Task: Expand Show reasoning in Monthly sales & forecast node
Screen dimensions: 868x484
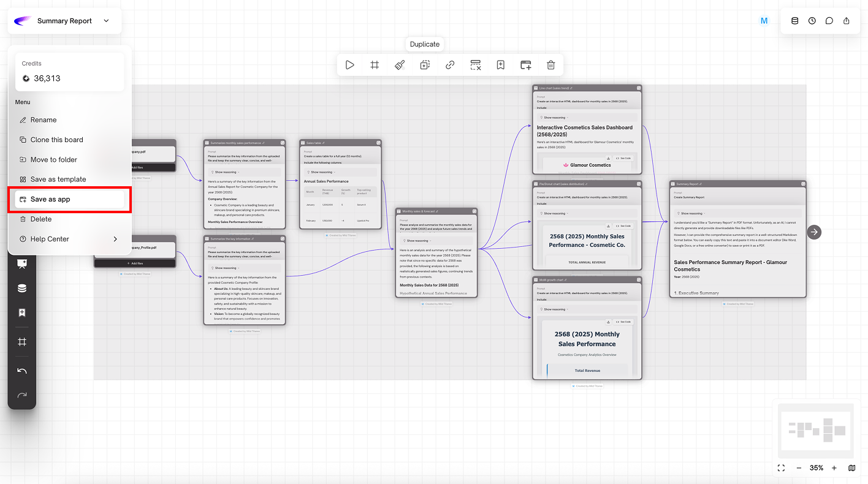Action: (x=419, y=241)
